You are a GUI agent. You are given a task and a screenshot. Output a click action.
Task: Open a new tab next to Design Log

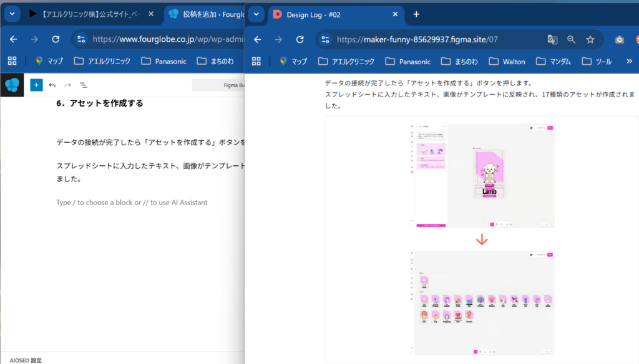[416, 14]
